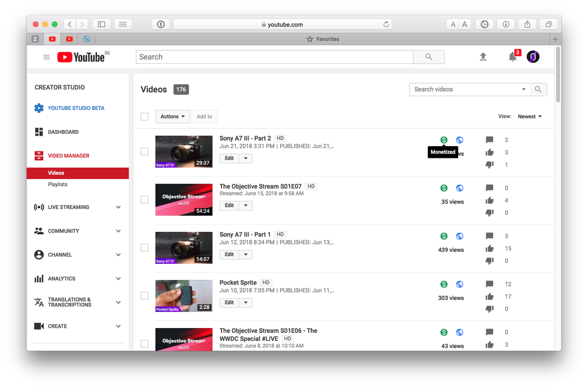The width and height of the screenshot is (588, 389).
Task: Click the monetized dollar icon for Sony A7 III - Part 2
Action: 444,140
